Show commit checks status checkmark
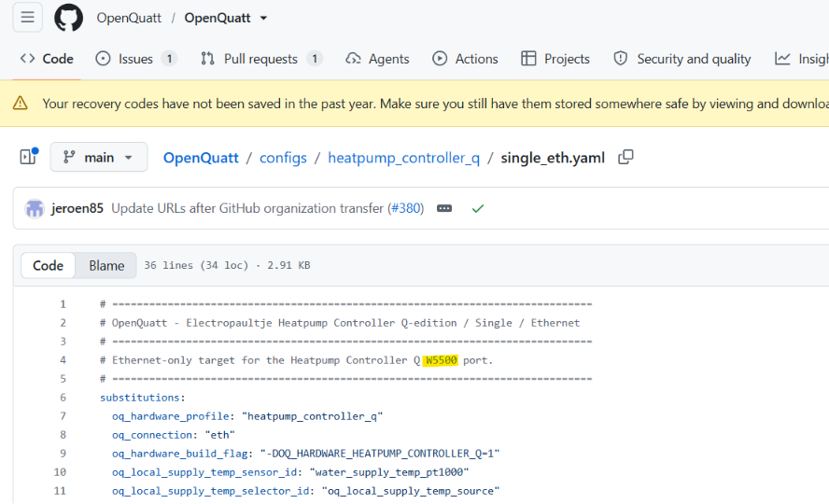The width and height of the screenshot is (829, 504). point(478,209)
